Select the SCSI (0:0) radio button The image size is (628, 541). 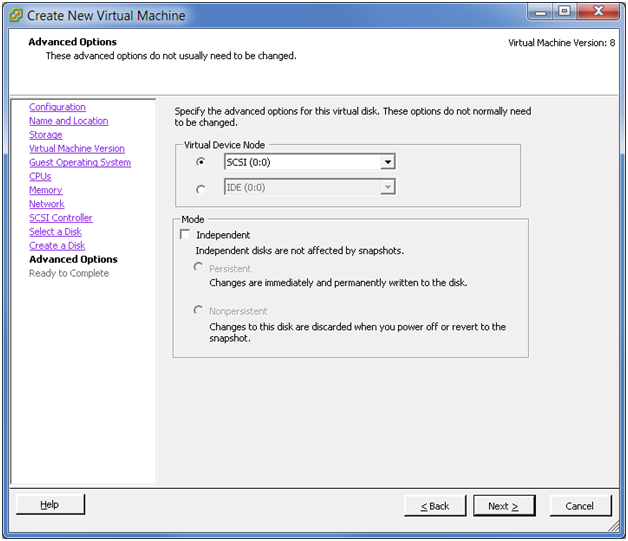click(201, 162)
